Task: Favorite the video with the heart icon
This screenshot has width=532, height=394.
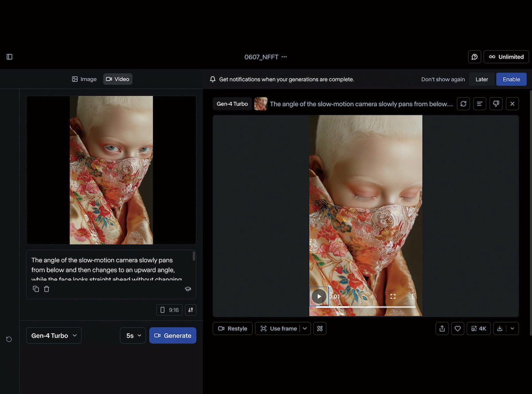Action: point(458,328)
